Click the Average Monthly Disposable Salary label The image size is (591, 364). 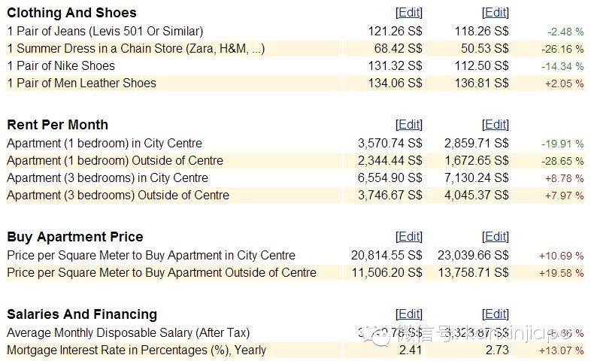[128, 333]
